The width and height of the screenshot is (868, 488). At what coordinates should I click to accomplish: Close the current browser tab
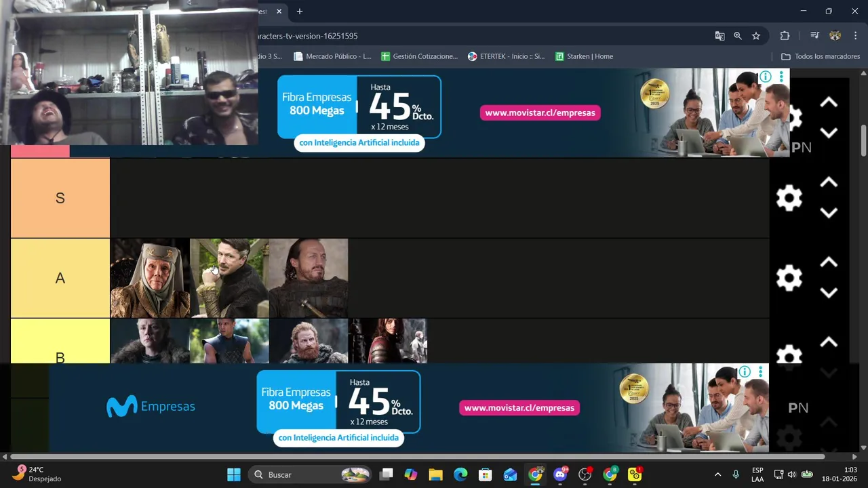click(x=278, y=12)
